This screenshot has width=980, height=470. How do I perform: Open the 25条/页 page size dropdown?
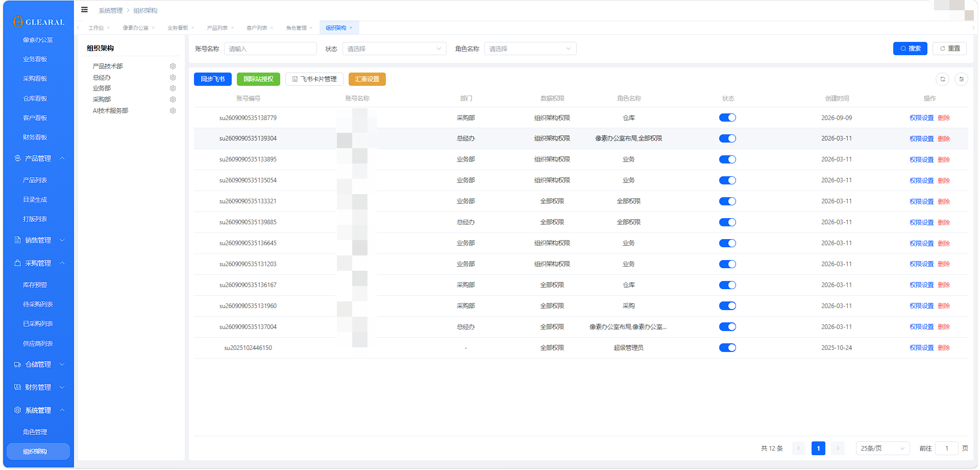(x=883, y=449)
